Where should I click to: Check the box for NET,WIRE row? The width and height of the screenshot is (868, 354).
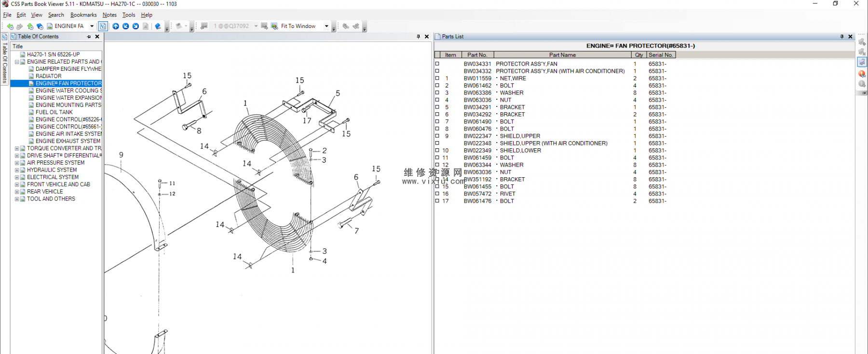(437, 78)
